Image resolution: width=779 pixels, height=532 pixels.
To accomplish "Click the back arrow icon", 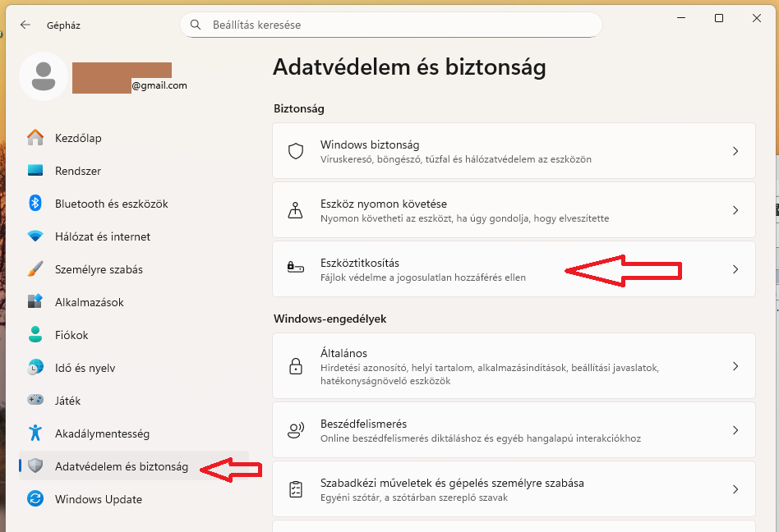I will [25, 25].
